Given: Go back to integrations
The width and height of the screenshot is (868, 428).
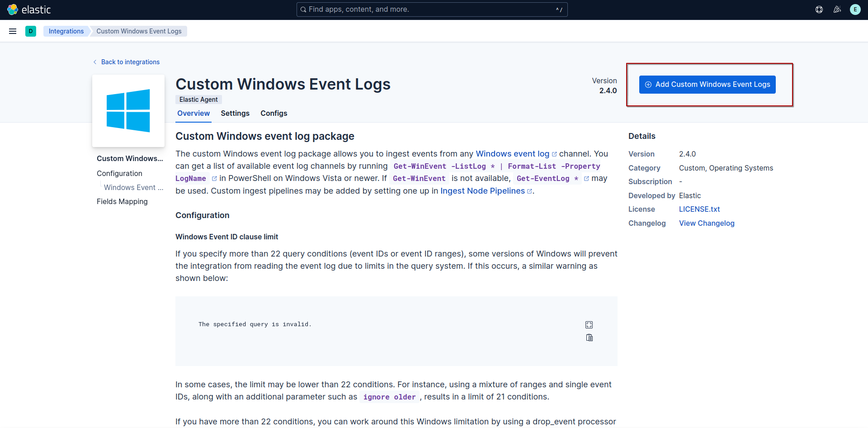Looking at the screenshot, I should [x=126, y=62].
